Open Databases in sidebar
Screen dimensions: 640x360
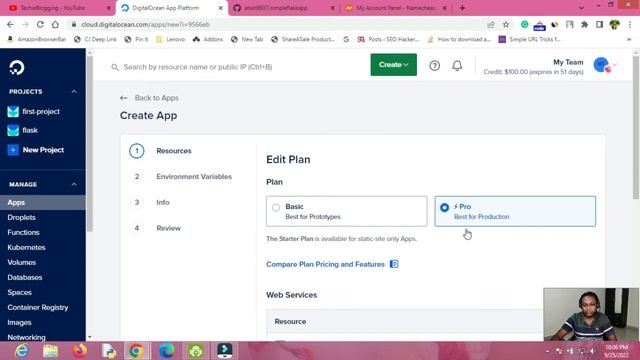24,278
